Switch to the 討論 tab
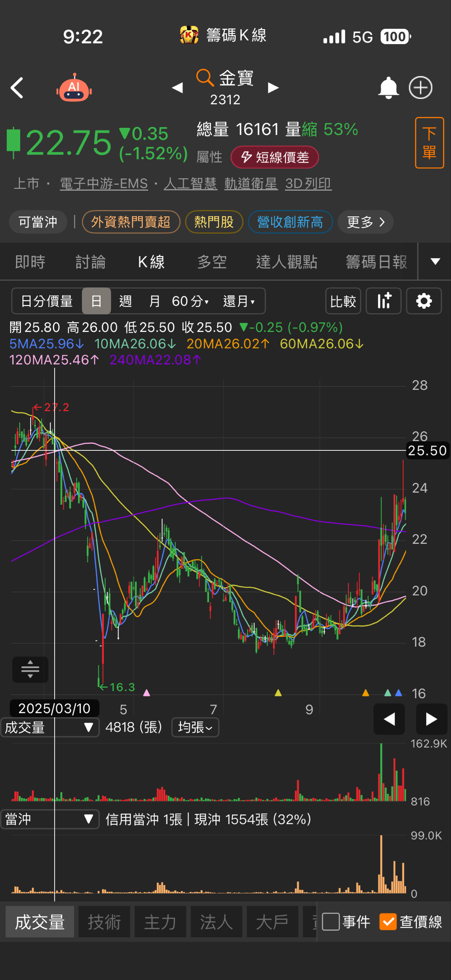 (x=91, y=262)
